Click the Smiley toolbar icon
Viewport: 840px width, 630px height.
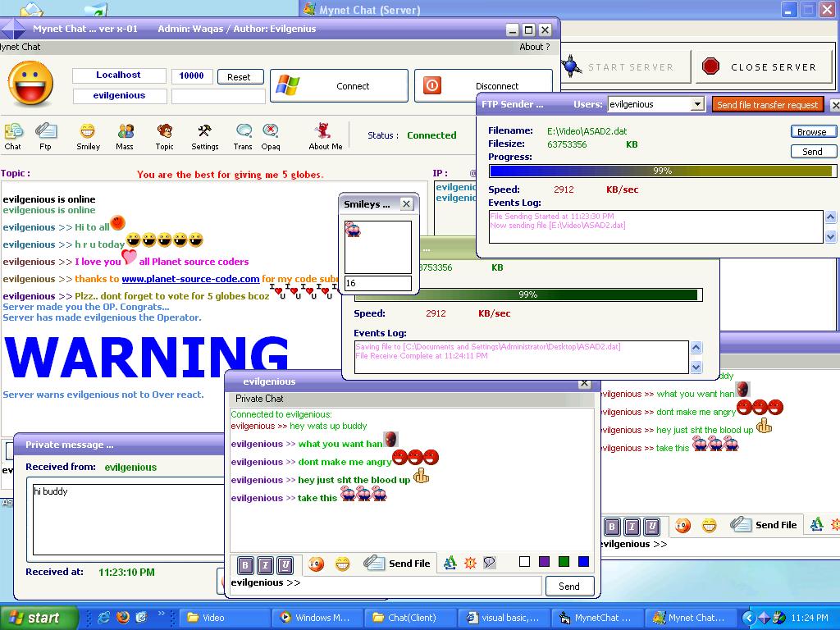point(88,135)
